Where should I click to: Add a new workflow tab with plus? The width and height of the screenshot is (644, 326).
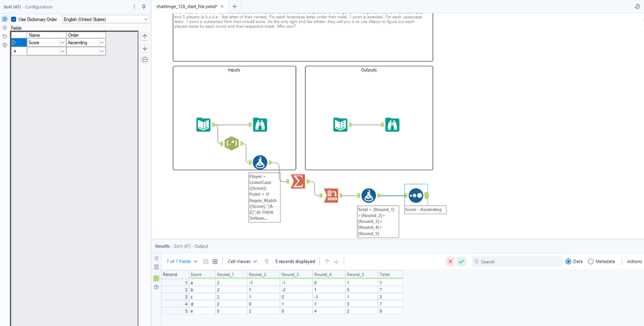235,6
